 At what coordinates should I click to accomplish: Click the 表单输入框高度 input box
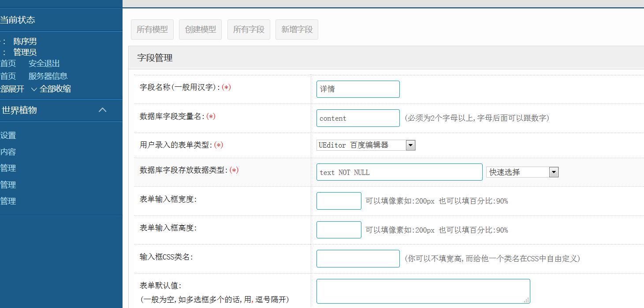click(339, 230)
